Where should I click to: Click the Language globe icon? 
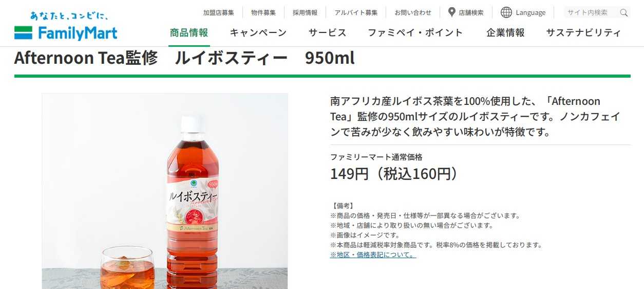coord(506,12)
